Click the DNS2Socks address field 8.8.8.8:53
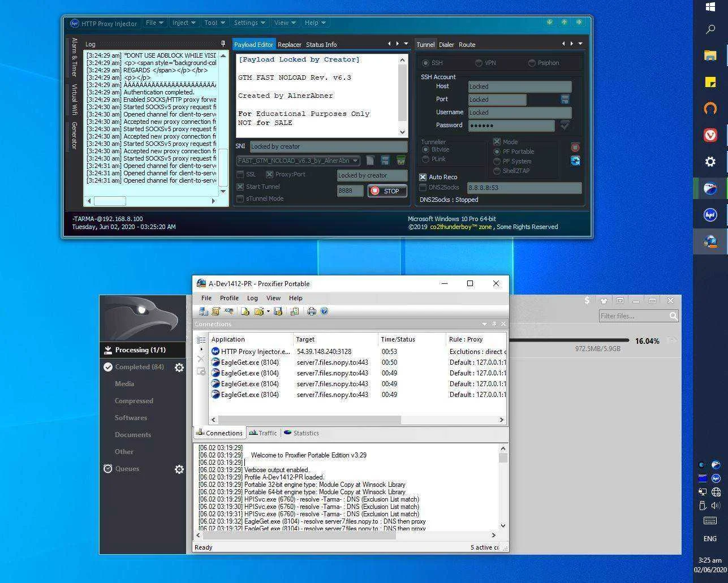The image size is (728, 583). (x=524, y=188)
